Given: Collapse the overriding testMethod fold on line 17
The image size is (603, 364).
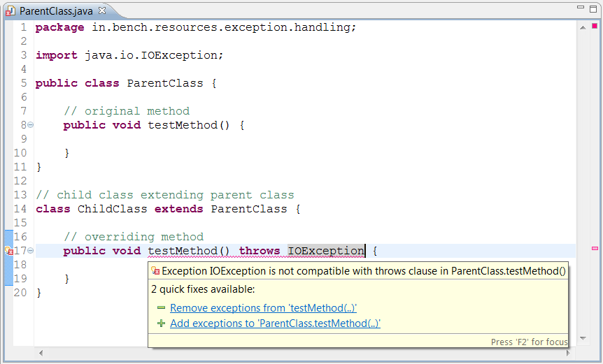Looking at the screenshot, I should click(x=31, y=251).
